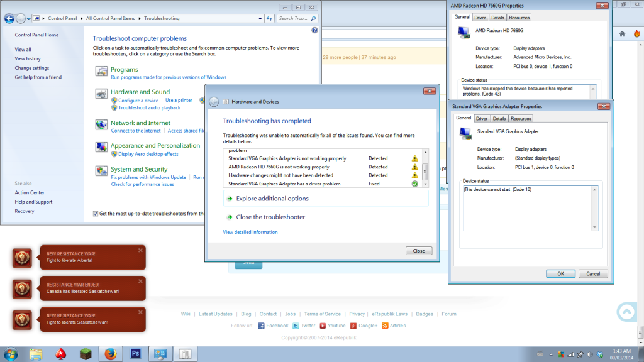
Task: Expand the Control Panel breadcrumb arrow
Action: (81, 18)
